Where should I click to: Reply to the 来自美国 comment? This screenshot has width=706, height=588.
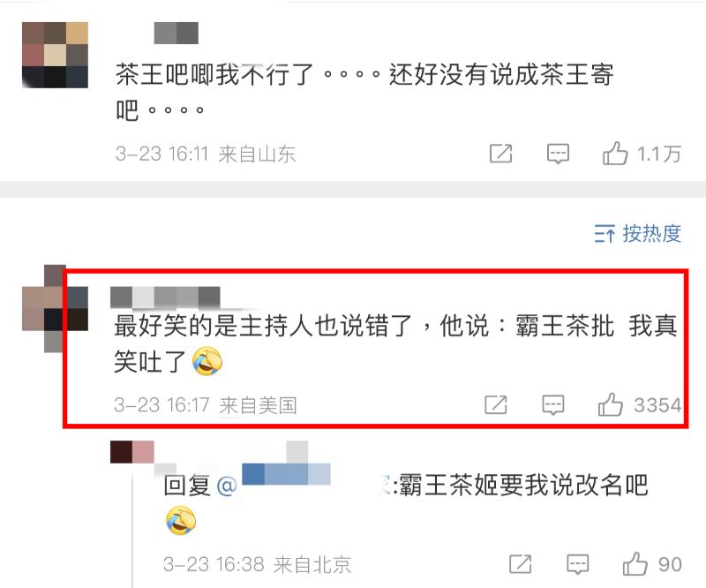tap(553, 405)
